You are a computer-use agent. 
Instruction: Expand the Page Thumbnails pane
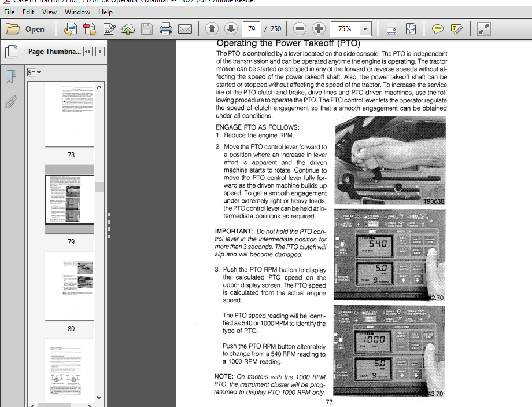[99, 52]
